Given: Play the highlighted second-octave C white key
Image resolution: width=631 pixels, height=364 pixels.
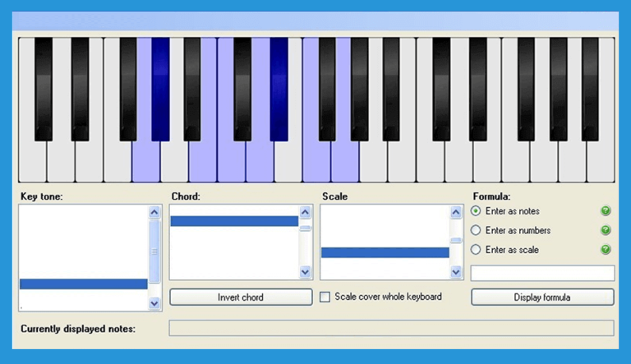Looking at the screenshot, I should click(232, 161).
